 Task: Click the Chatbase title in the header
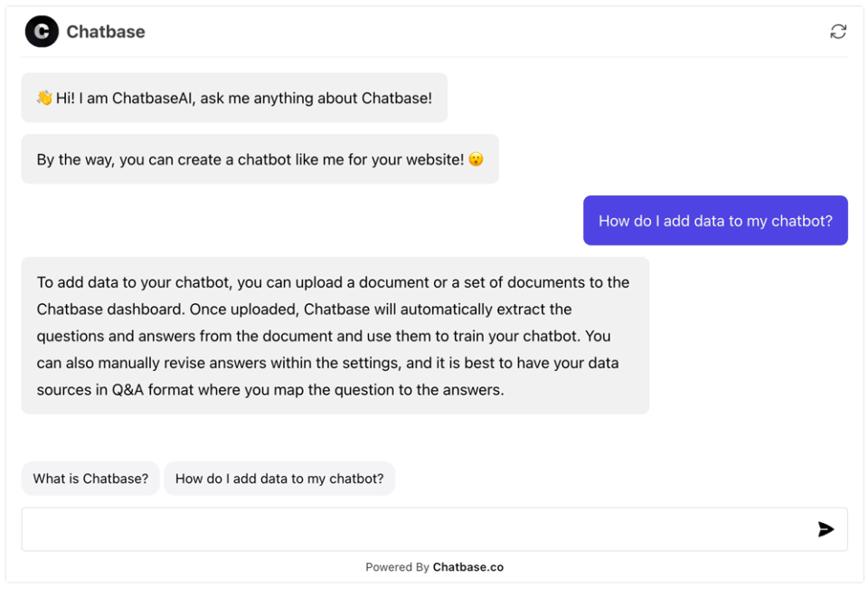105,31
